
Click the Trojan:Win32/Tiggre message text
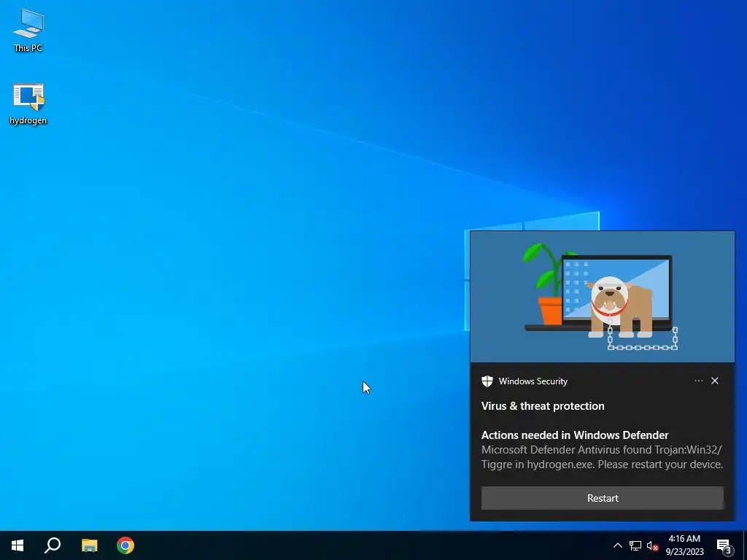[602, 457]
